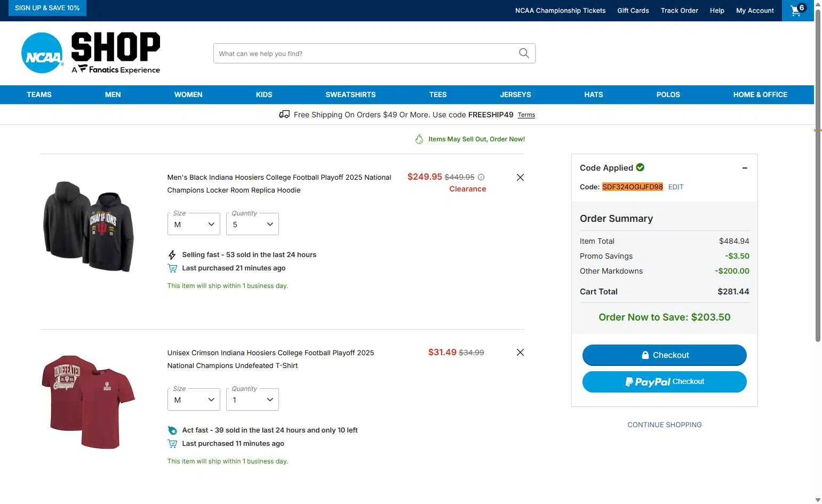This screenshot has width=822, height=504.
Task: Open the hoodie Quantity dropdown showing 5
Action: 252,224
